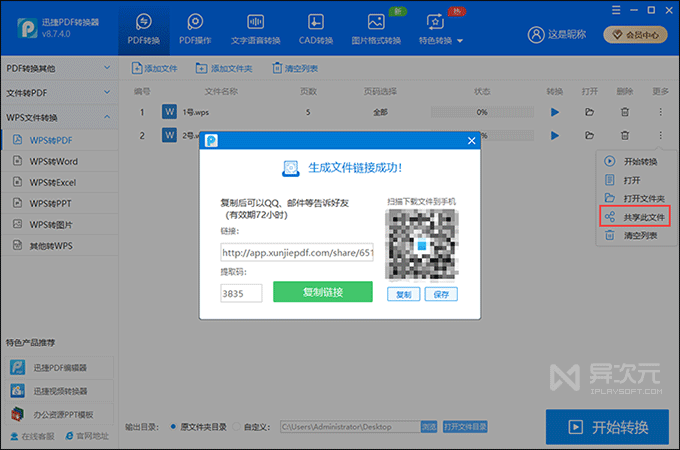680x450 pixels.
Task: Click the 浏览 browse button
Action: coord(429,427)
